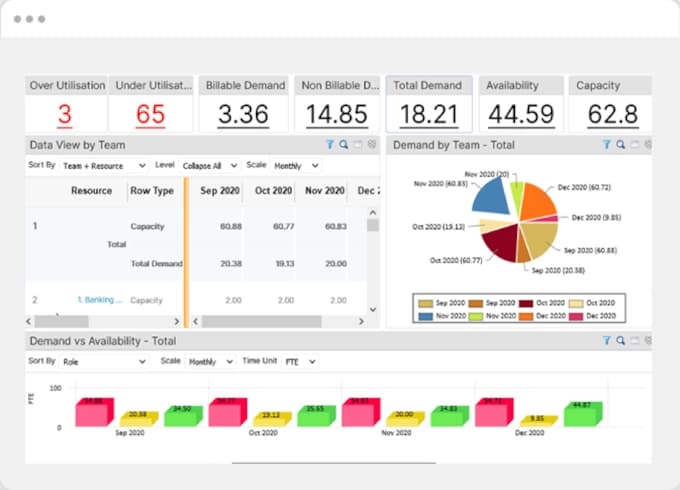Click tan Sep 2020 legend swatch
This screenshot has width=680, height=490.
pos(425,304)
